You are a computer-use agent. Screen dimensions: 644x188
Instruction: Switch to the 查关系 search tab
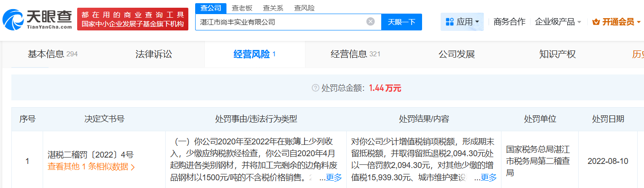tap(273, 8)
